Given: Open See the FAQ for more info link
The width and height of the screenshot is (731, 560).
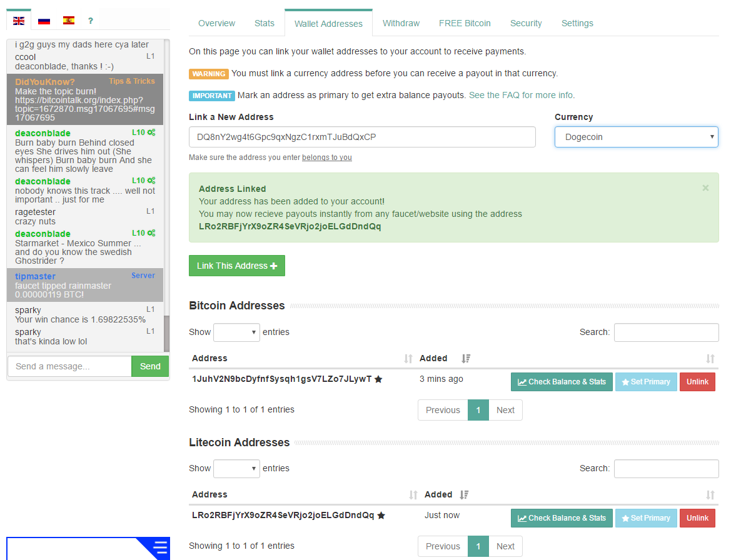Looking at the screenshot, I should [522, 95].
